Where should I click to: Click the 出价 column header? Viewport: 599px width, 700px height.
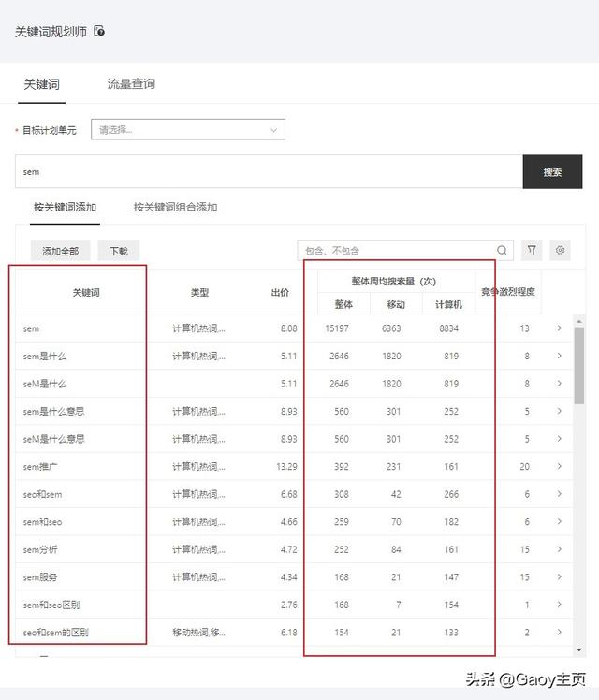[x=280, y=292]
